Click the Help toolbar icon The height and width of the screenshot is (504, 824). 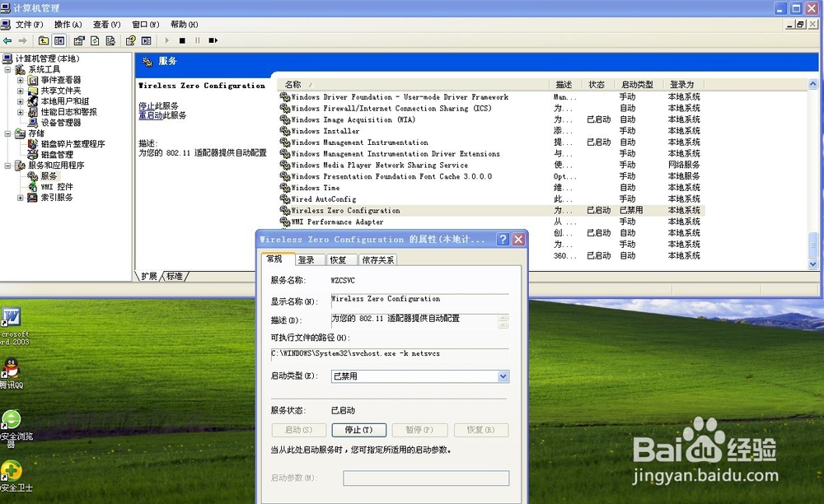(x=130, y=40)
